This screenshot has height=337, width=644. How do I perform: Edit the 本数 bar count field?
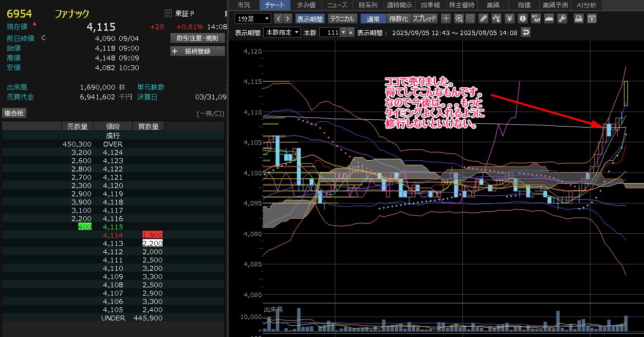tap(330, 33)
